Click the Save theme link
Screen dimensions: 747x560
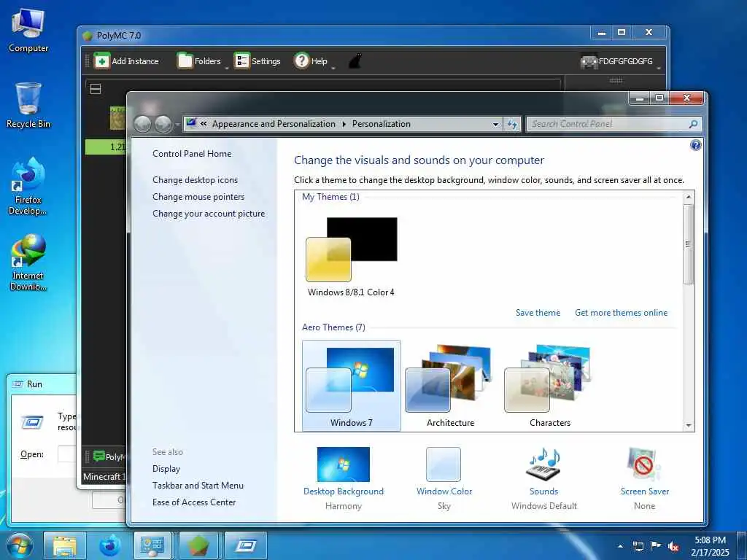point(538,313)
